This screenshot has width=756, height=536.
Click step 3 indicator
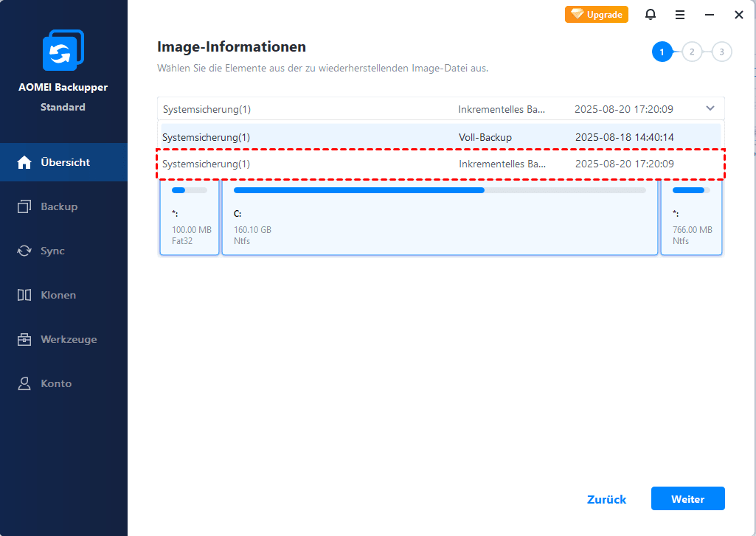click(x=722, y=52)
